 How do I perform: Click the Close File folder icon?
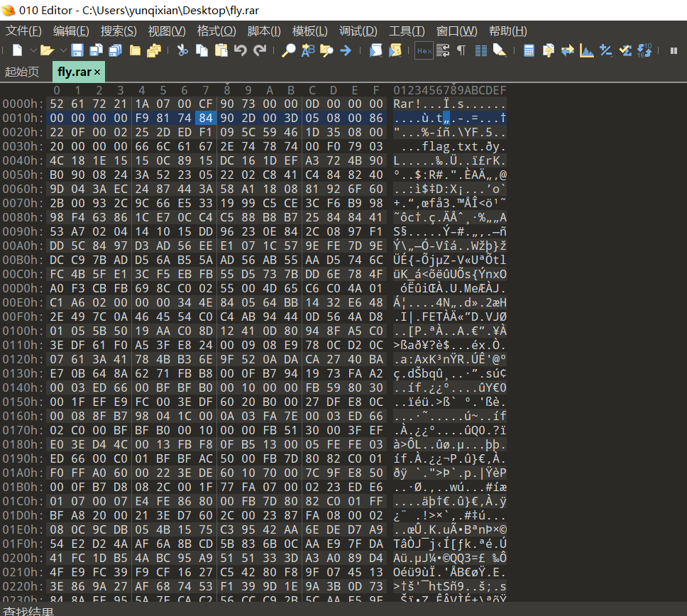pyautogui.click(x=135, y=51)
